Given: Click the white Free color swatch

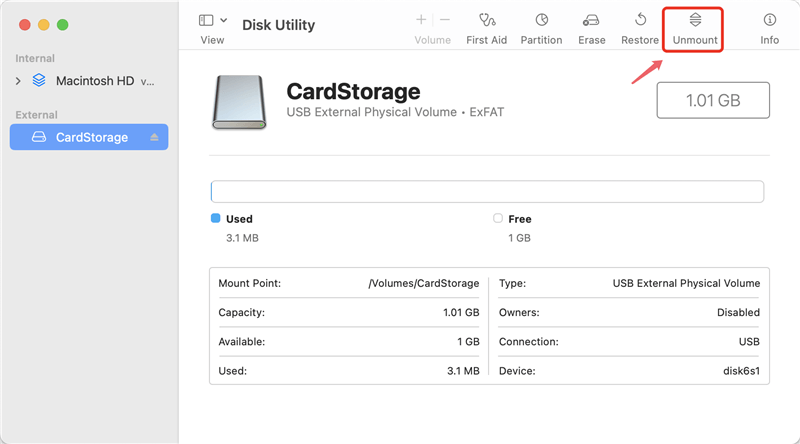Looking at the screenshot, I should pyautogui.click(x=497, y=218).
